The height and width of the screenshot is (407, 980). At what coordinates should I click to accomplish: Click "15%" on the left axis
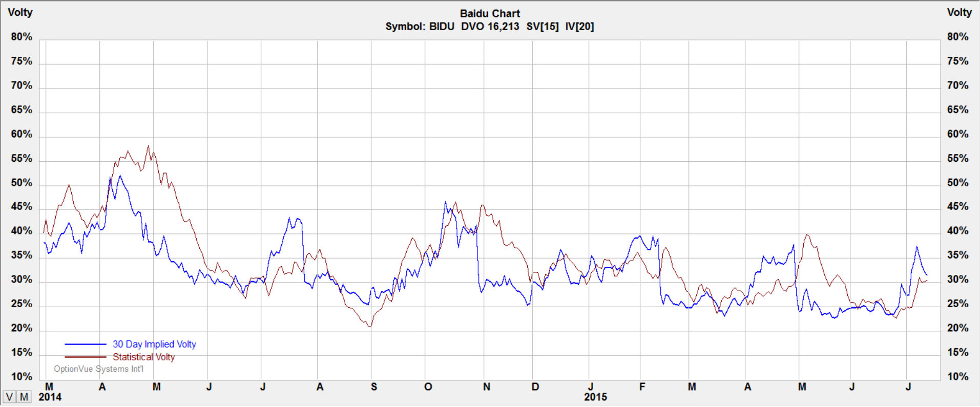[22, 353]
